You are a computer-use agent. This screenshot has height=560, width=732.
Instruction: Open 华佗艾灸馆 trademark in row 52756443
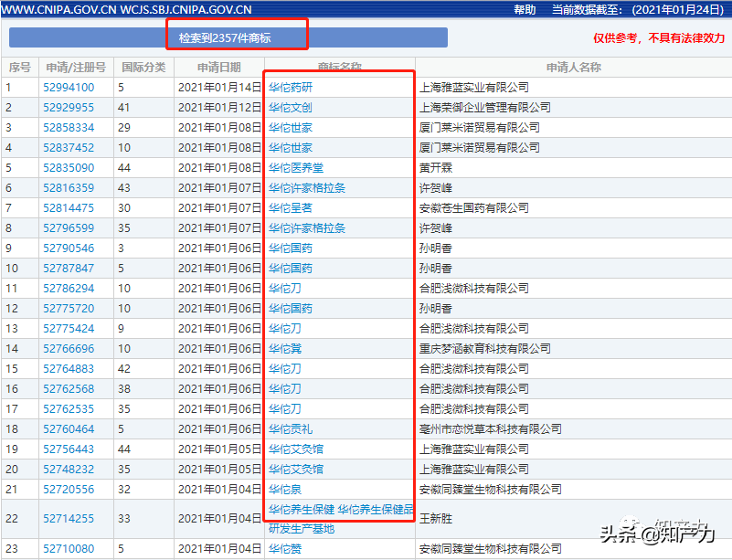296,449
